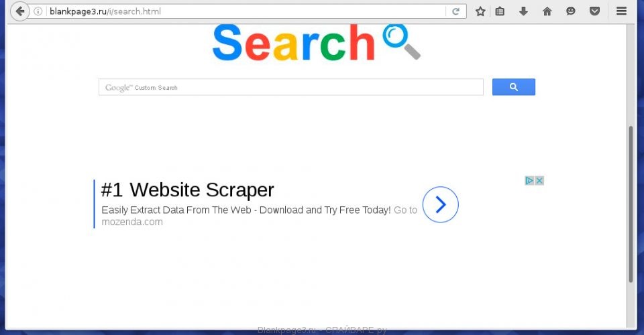Image resolution: width=644 pixels, height=335 pixels.
Task: Focus the Google Custom Search field
Action: click(x=290, y=87)
